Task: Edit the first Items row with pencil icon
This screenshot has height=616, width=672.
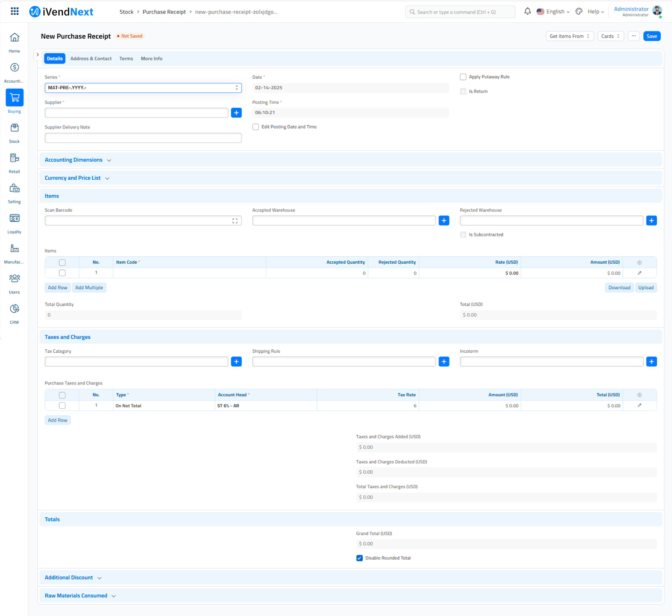Action: tap(639, 273)
